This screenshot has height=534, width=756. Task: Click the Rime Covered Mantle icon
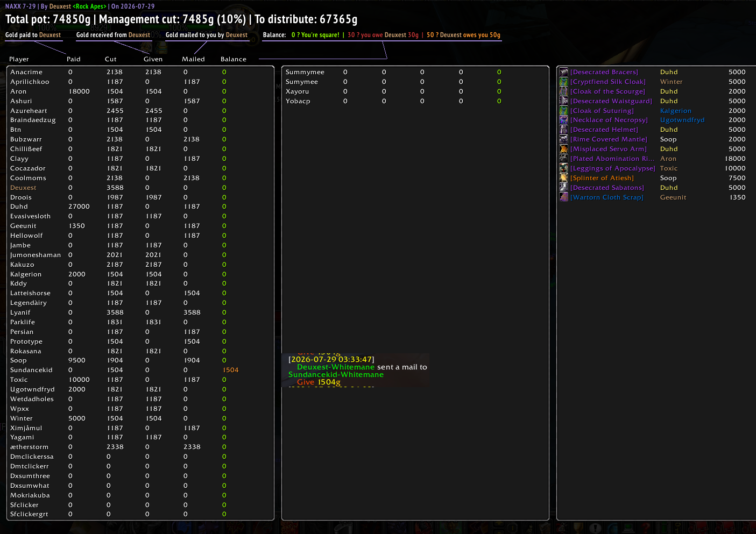click(x=563, y=139)
